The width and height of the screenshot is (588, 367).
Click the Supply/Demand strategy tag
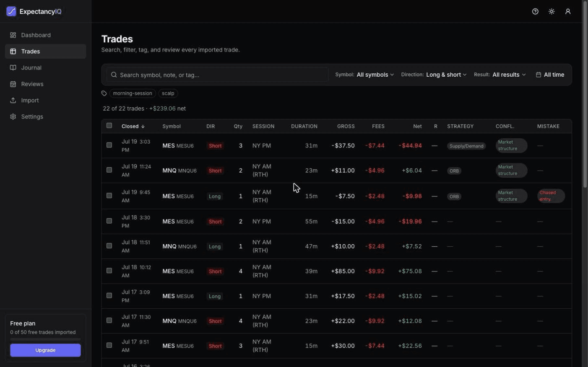click(x=466, y=146)
